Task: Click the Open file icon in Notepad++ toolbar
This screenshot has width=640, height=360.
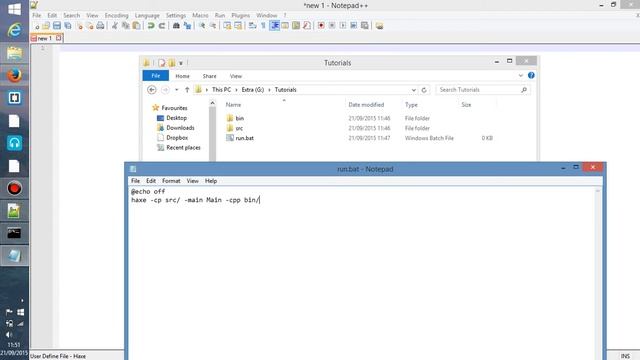Action: [x=46, y=26]
